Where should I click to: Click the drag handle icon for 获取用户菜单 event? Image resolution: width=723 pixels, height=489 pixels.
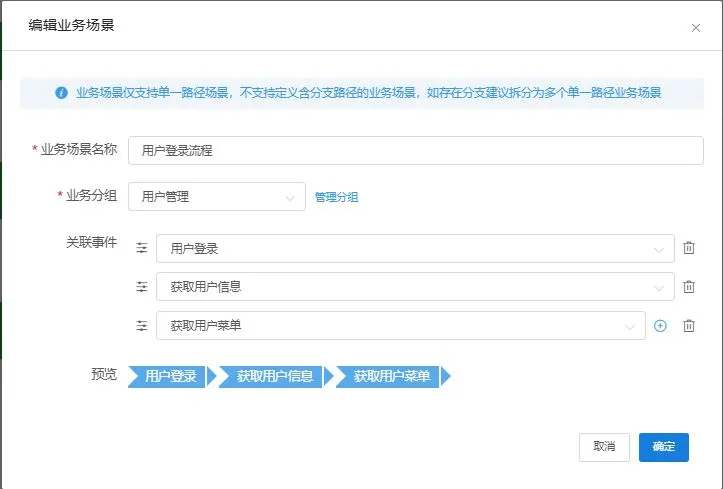pyautogui.click(x=142, y=326)
